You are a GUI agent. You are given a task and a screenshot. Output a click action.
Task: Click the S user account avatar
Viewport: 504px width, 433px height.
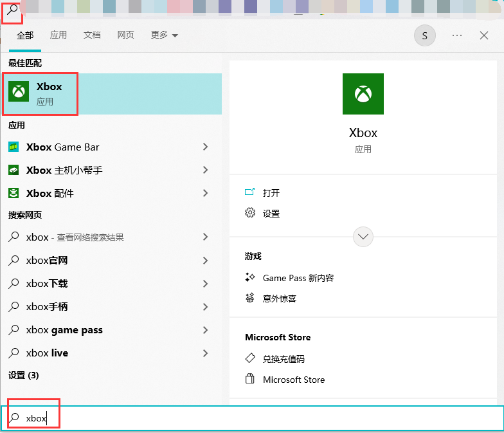(424, 36)
